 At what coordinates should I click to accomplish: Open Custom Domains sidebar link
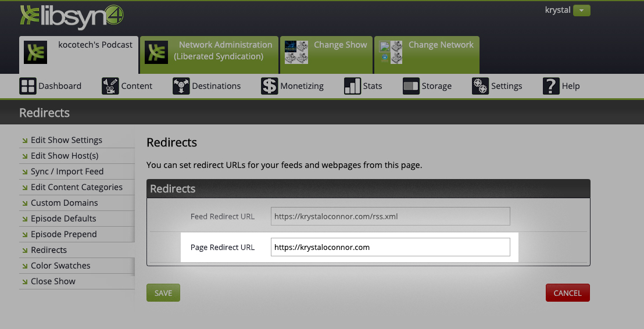pyautogui.click(x=64, y=203)
